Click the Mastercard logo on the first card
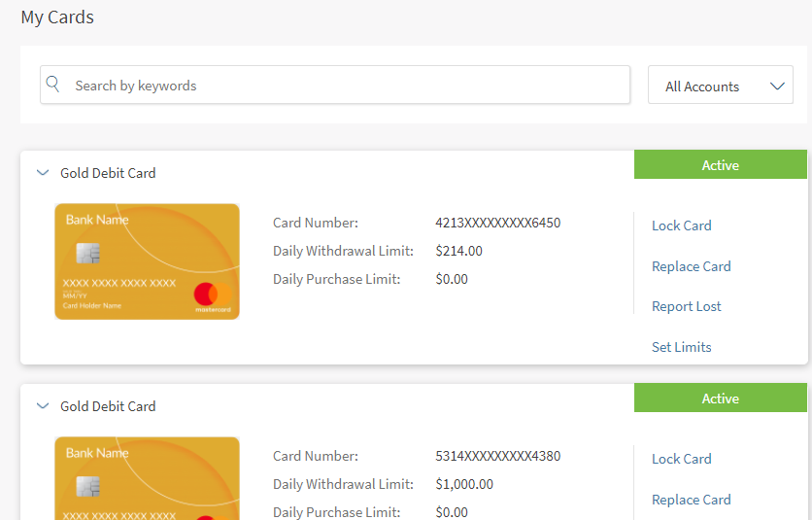The height and width of the screenshot is (520, 812). [x=211, y=294]
